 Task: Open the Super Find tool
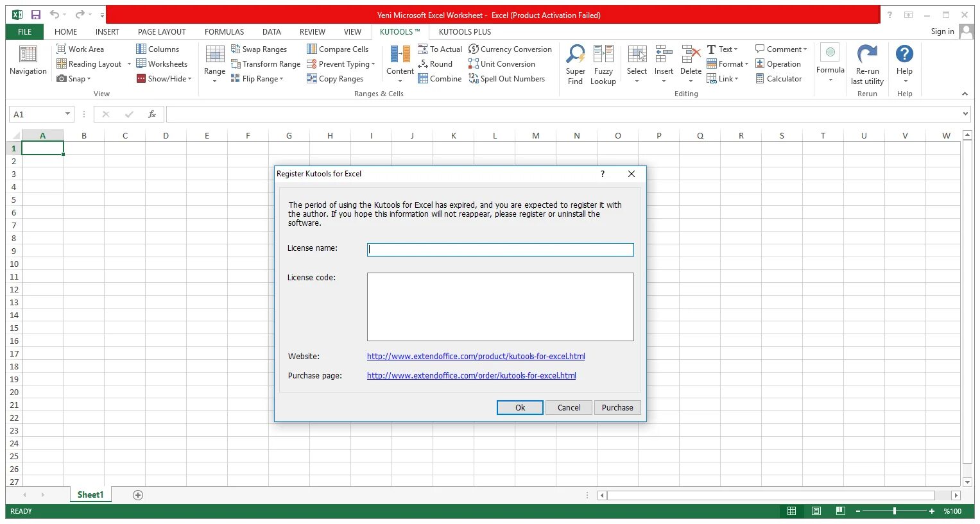coord(575,64)
